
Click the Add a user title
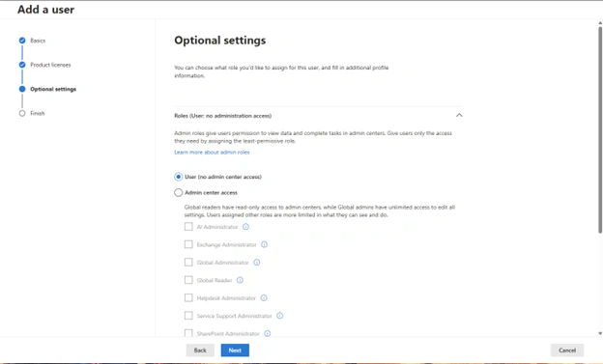[45, 10]
